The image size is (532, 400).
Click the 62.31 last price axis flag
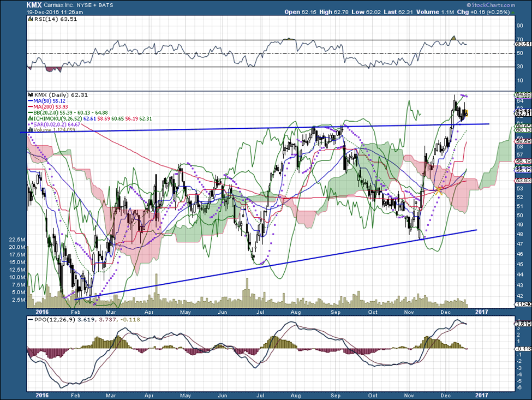(x=523, y=114)
